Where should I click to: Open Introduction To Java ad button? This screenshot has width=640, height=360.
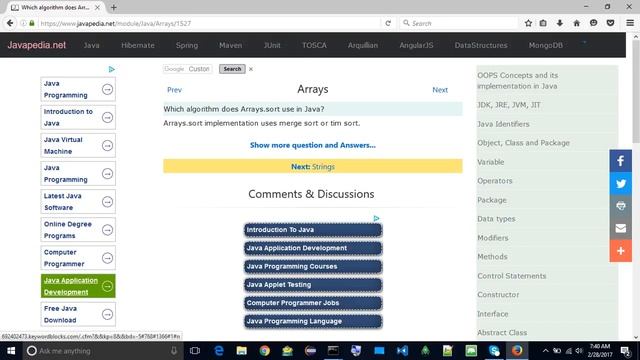click(x=313, y=230)
